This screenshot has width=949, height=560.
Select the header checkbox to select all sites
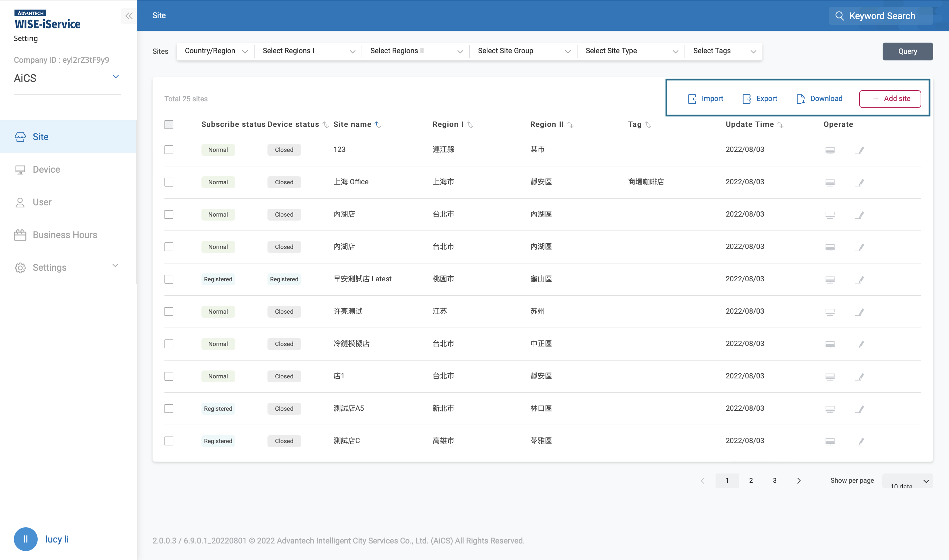click(169, 124)
